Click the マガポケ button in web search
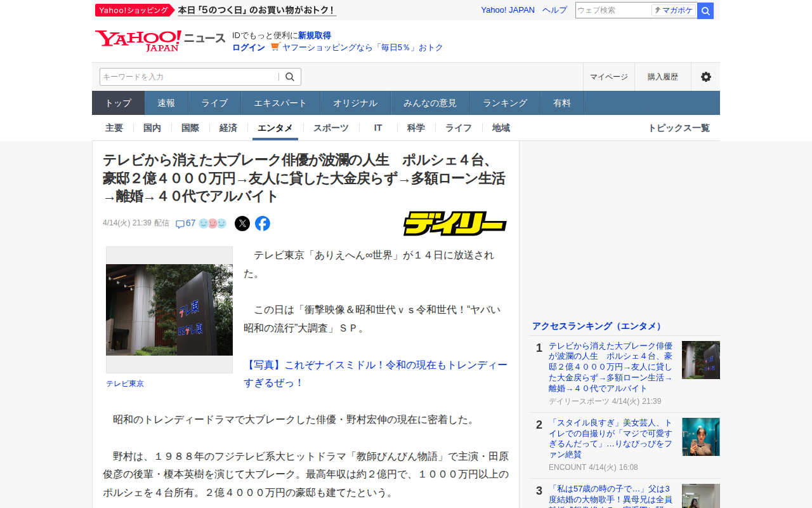Viewport: 812px width, 508px height. point(674,11)
